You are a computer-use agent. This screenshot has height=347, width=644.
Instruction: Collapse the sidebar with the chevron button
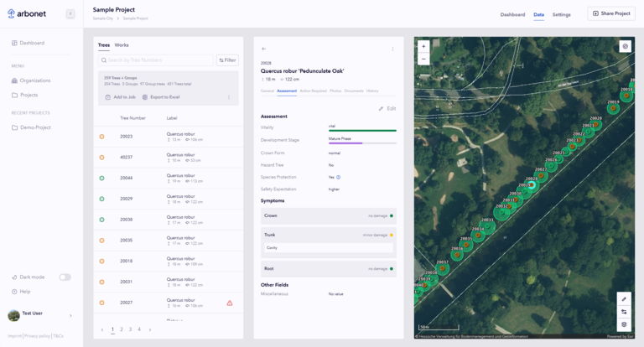coord(70,14)
